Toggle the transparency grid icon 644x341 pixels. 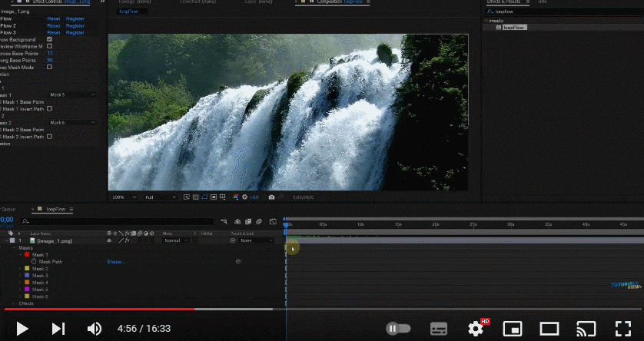tap(196, 197)
